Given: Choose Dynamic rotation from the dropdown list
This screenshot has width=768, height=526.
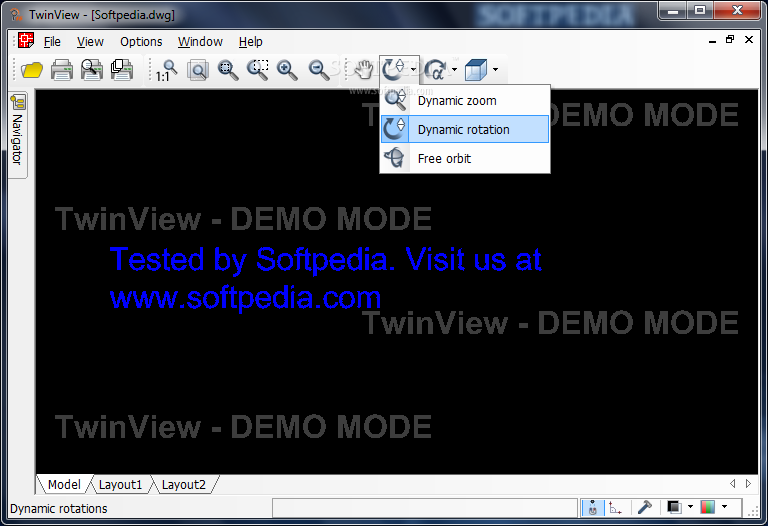Looking at the screenshot, I should tap(465, 129).
